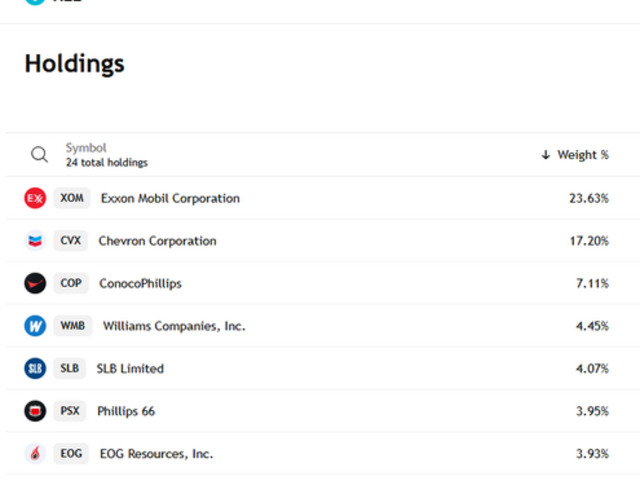
Task: Open the EOG ticker symbol
Action: pyautogui.click(x=71, y=454)
